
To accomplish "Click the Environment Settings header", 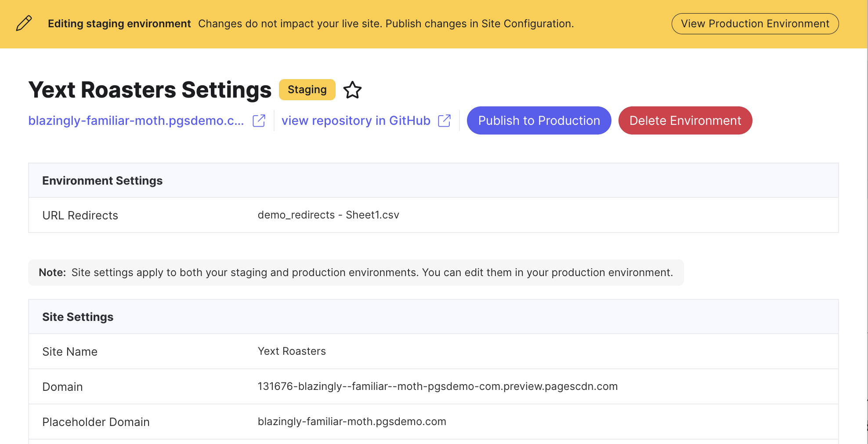I will click(102, 181).
